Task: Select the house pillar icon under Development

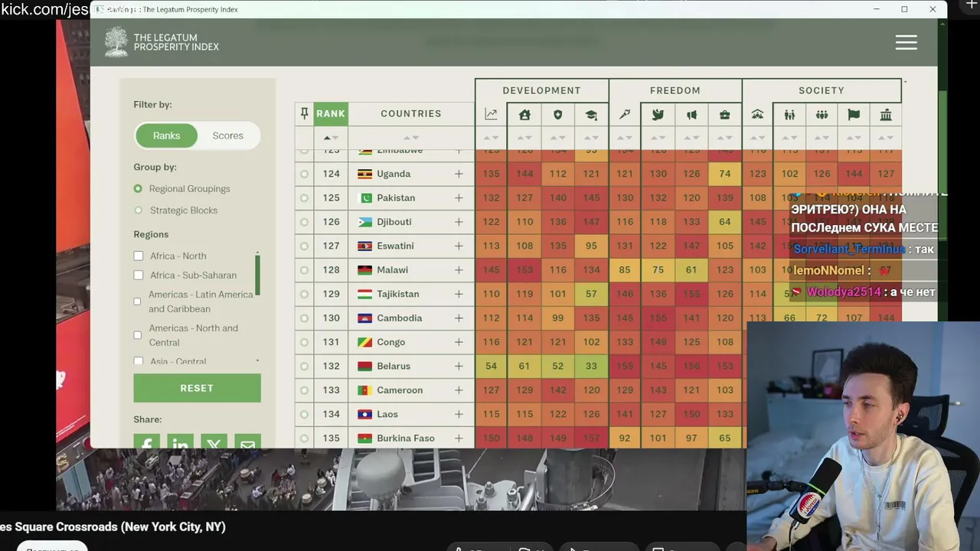Action: [x=524, y=115]
